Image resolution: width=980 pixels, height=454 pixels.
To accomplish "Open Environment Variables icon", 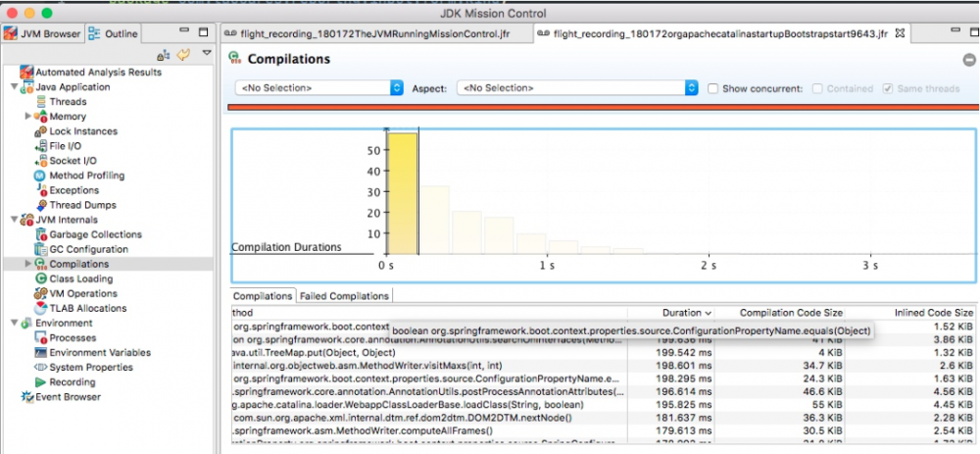I will coord(40,353).
